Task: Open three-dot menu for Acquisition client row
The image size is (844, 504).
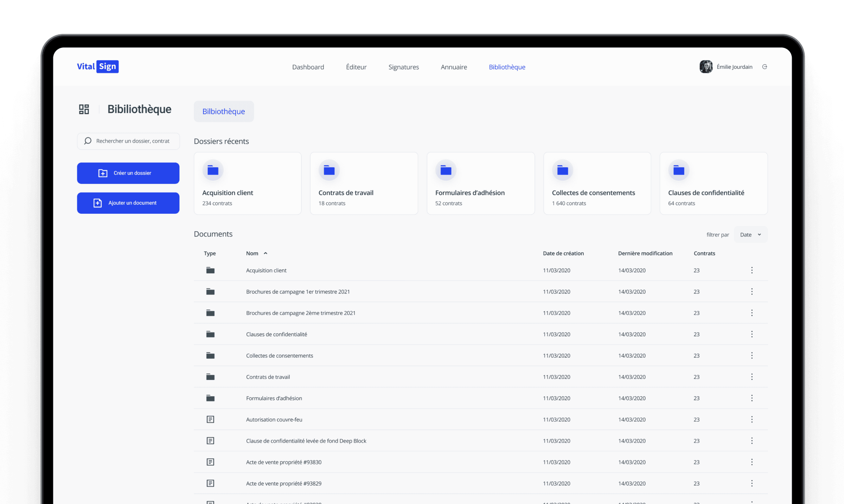Action: (752, 270)
